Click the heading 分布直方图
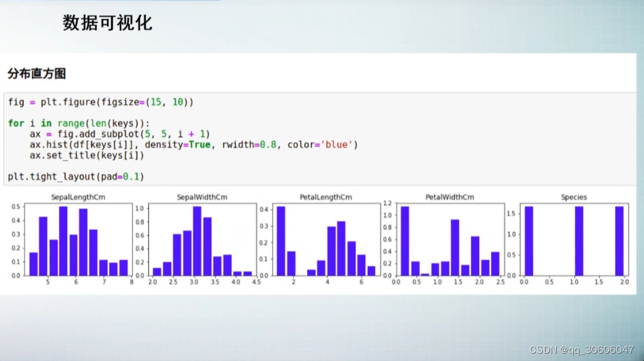 click(x=37, y=73)
